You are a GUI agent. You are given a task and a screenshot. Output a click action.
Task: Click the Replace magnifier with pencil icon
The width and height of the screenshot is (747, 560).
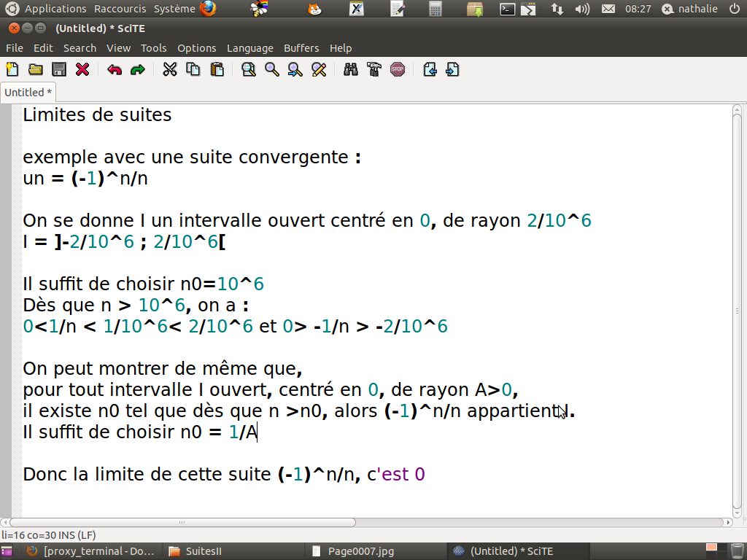[x=319, y=70]
